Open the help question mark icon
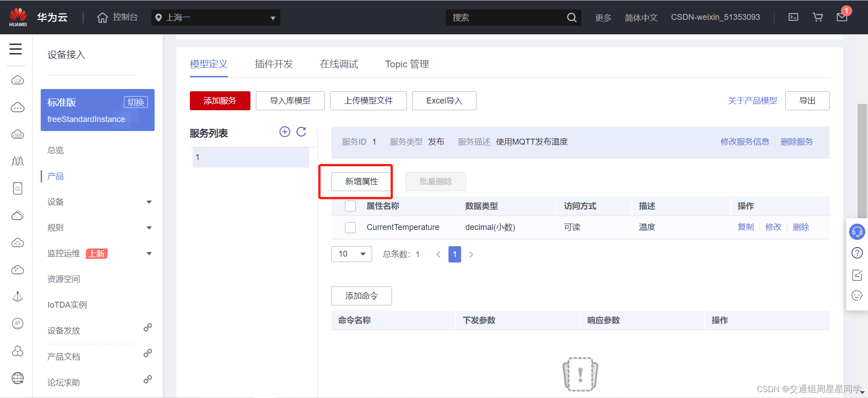The height and width of the screenshot is (398, 868). pyautogui.click(x=857, y=253)
